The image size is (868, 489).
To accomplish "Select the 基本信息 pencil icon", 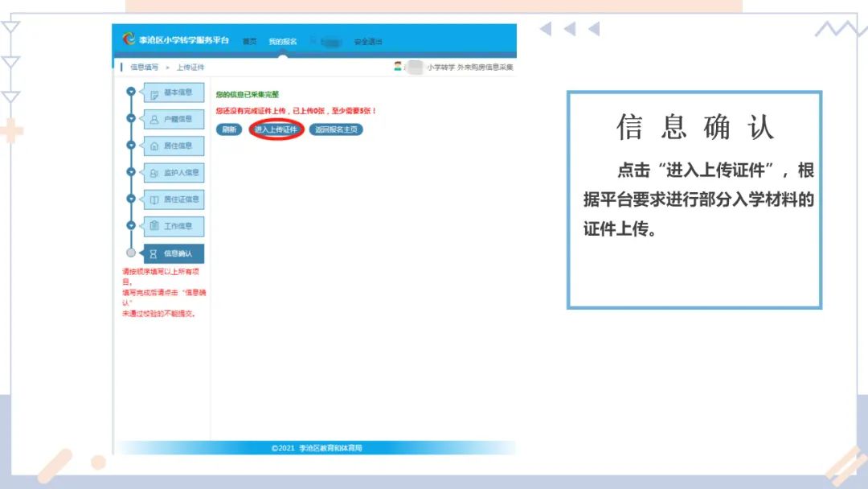I will point(153,92).
